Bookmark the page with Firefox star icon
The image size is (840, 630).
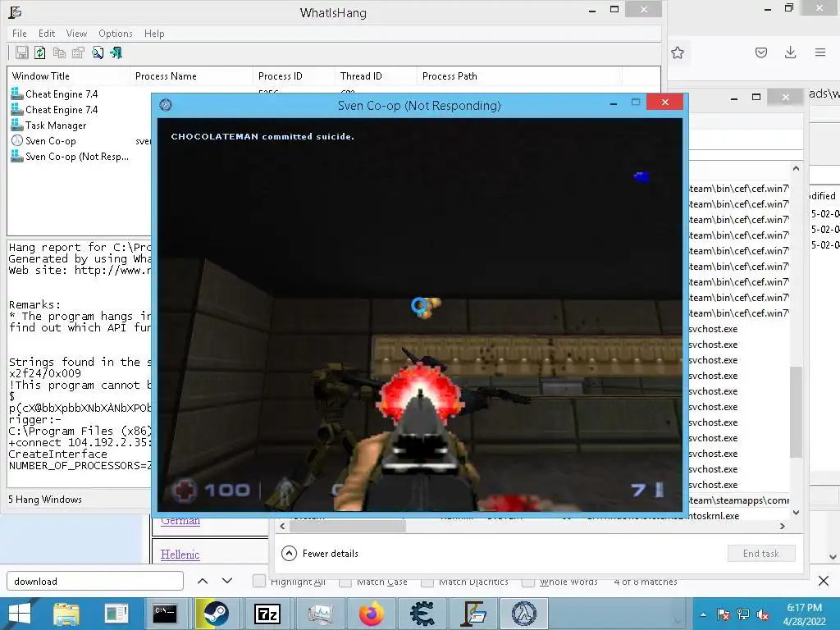(678, 52)
